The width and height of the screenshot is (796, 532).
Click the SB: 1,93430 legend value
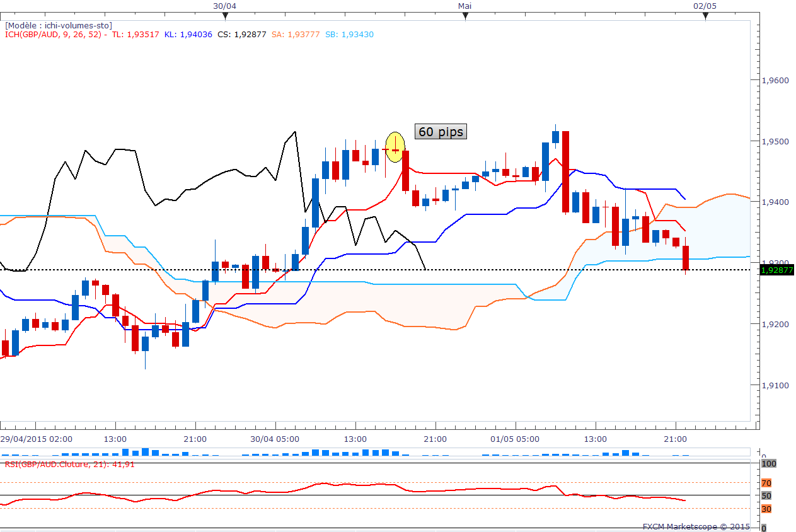click(349, 35)
